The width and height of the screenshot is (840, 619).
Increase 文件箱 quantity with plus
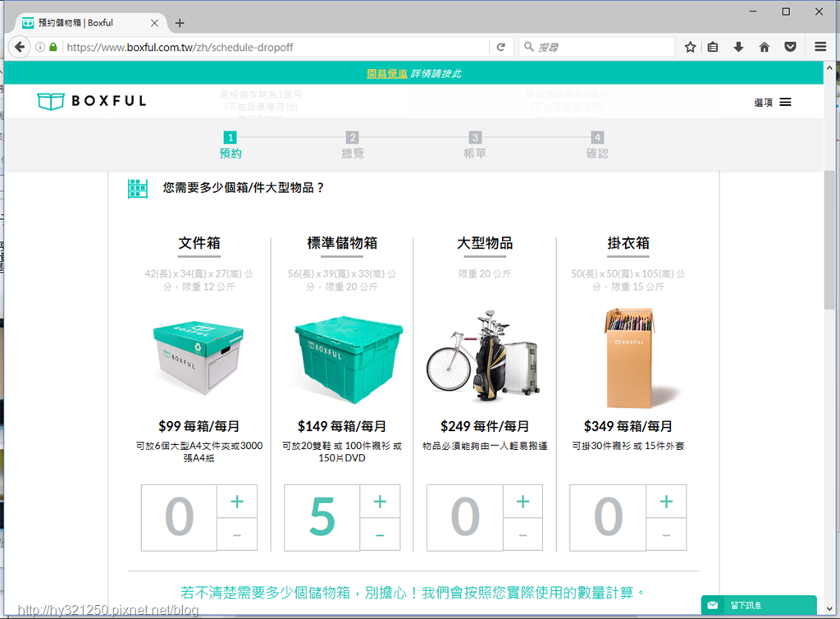[237, 502]
